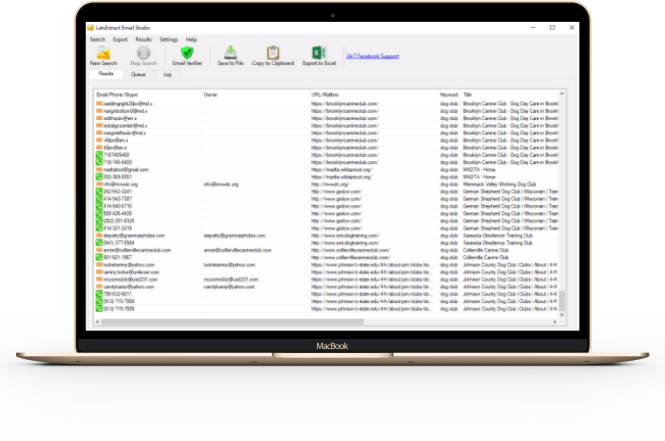Click envelope icon beside the gmail.com address

coord(99,170)
